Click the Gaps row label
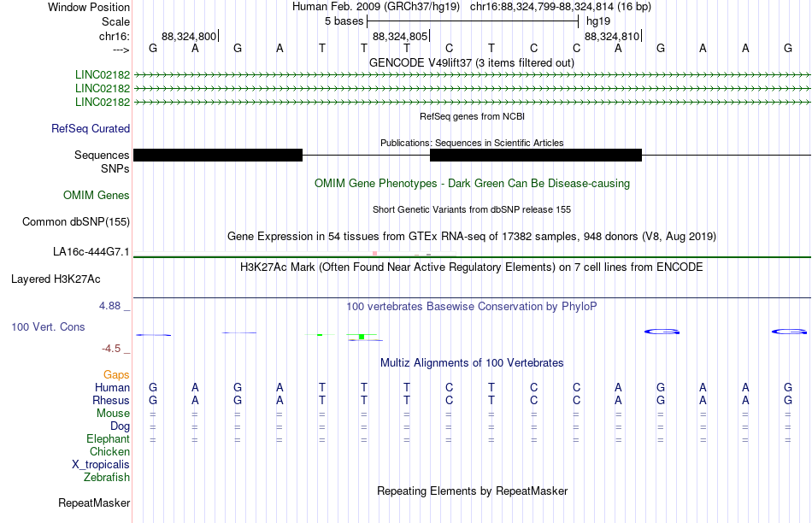 tap(116, 375)
